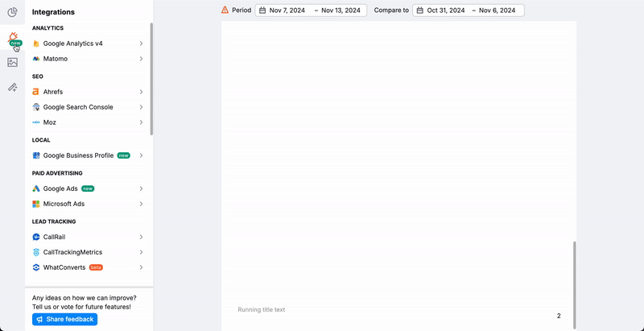This screenshot has width=644, height=331.
Task: Open the Google Ads integration item
Action: 60,188
